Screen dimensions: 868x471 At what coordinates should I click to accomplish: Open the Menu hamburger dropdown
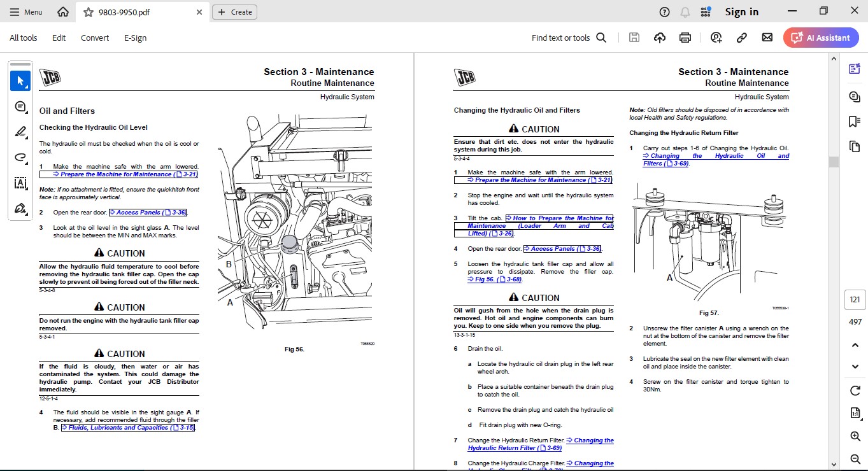[26, 12]
